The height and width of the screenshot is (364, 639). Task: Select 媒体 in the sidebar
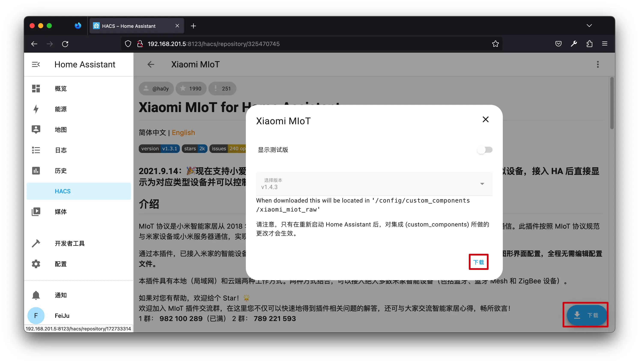79,212
